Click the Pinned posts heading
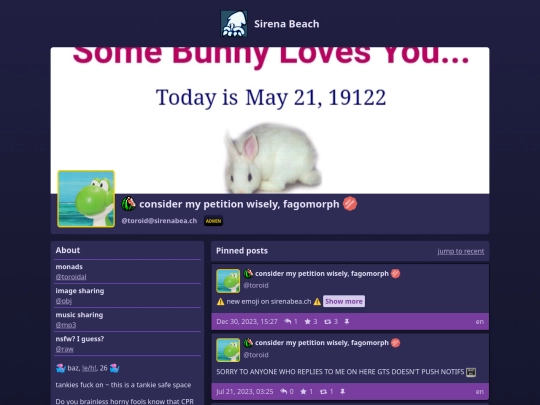Viewport: 540px width, 405px height. [x=242, y=251]
